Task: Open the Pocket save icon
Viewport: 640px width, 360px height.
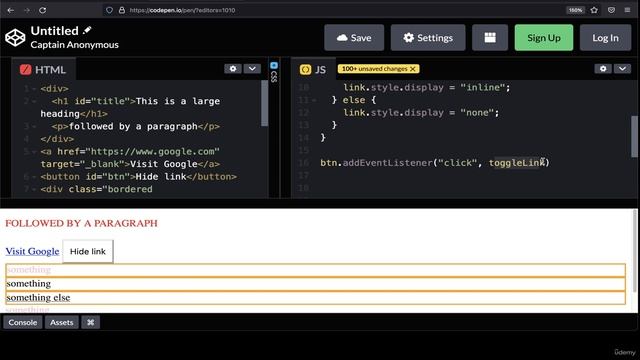Action: (611, 10)
